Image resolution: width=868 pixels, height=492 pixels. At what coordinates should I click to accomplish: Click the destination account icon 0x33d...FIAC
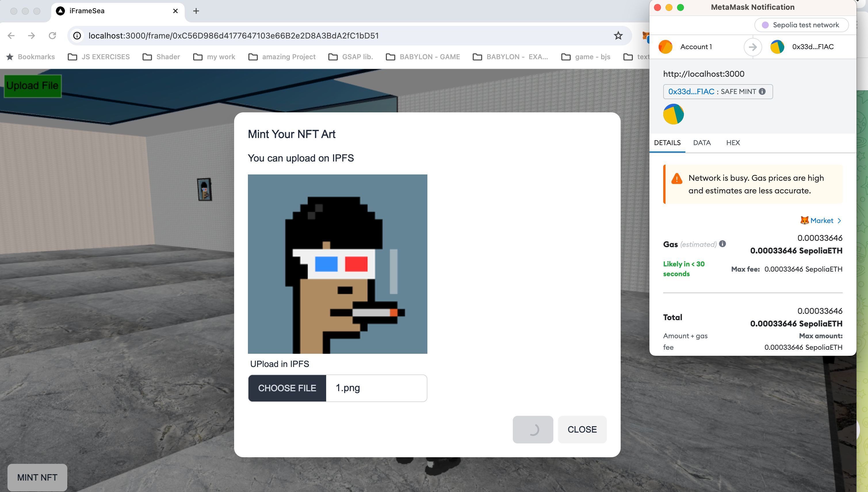coord(778,47)
